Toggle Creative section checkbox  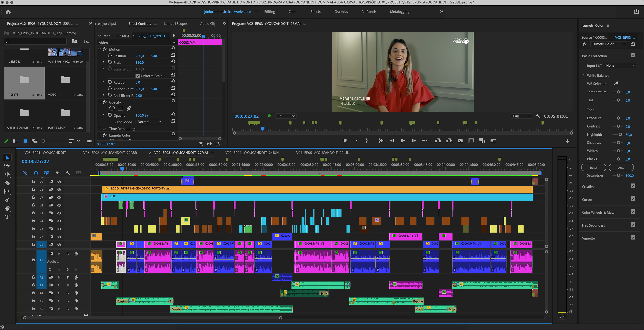[x=633, y=186]
